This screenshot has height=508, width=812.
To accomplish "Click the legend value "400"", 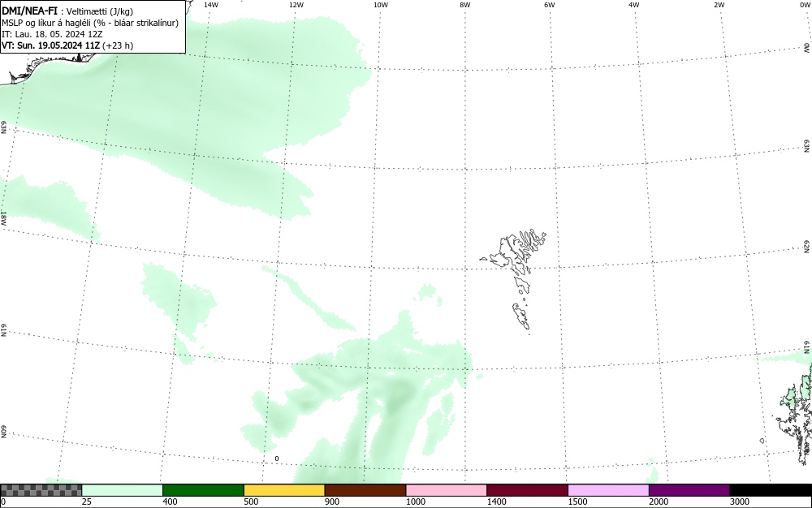I will 170,502.
